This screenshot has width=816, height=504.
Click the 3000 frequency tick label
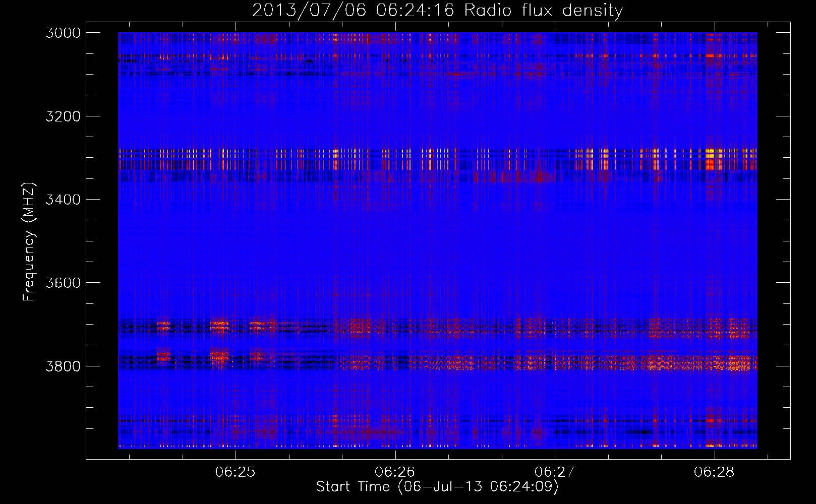[x=63, y=33]
